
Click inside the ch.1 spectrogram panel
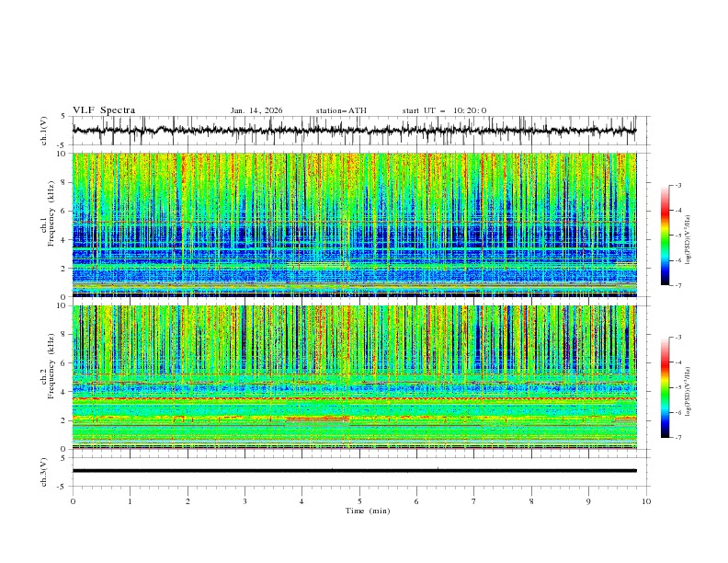[x=354, y=224]
